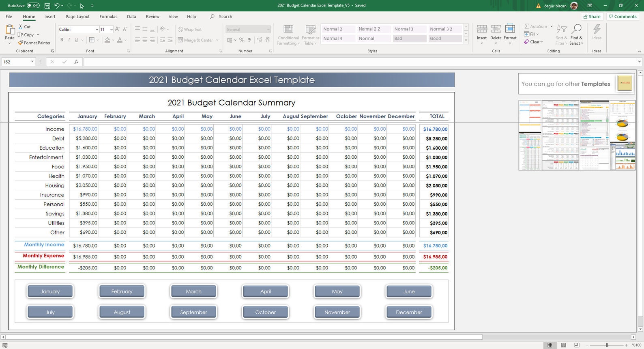Apply the Fill Color bucket

pos(107,40)
